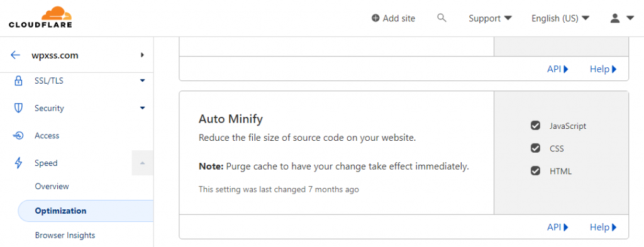This screenshot has width=644, height=247.
Task: Select Overview under Speed
Action: (52, 186)
